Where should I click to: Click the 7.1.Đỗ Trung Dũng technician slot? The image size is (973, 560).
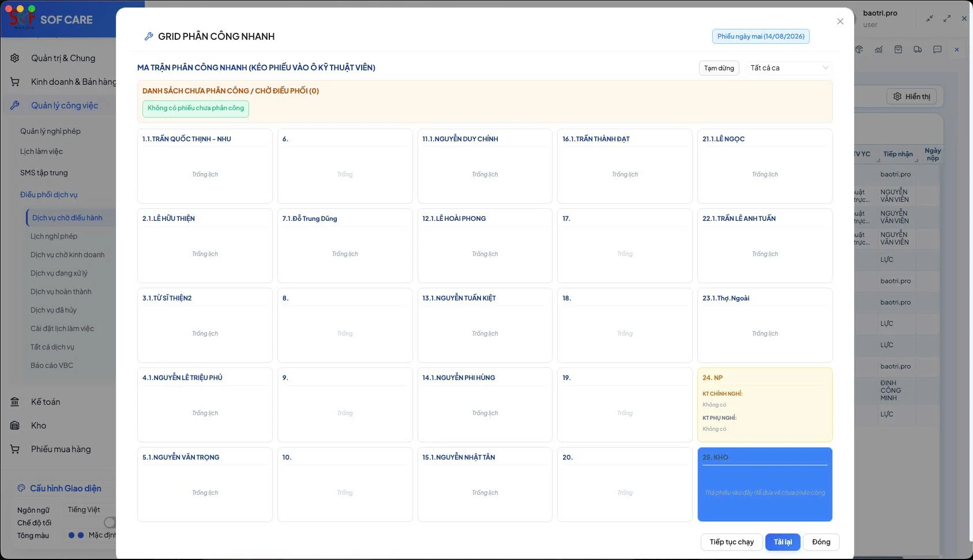(x=345, y=246)
